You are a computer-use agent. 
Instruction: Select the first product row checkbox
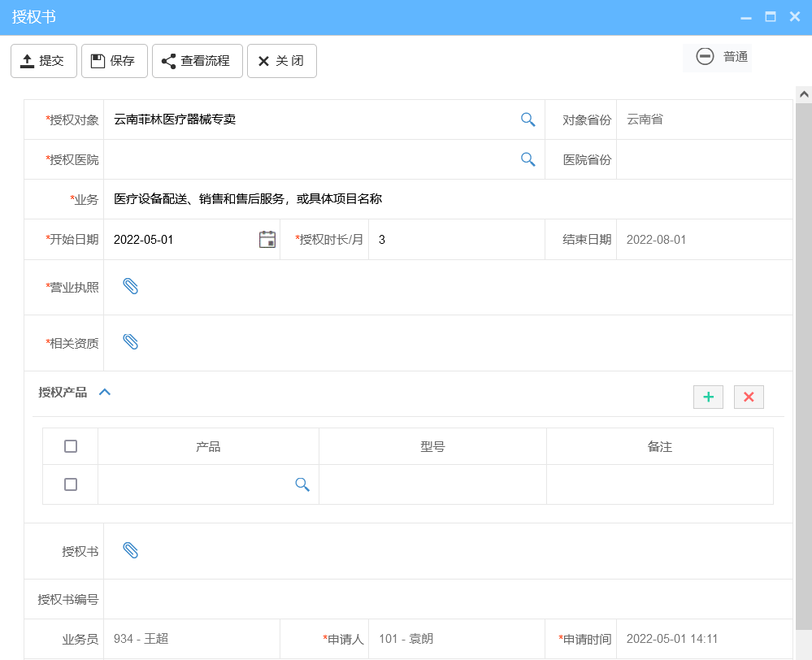(69, 484)
